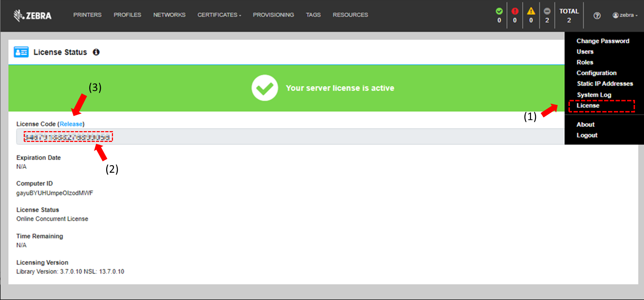Viewport: 644px width, 300px height.
Task: Open help via question mark icon
Action: 597,15
